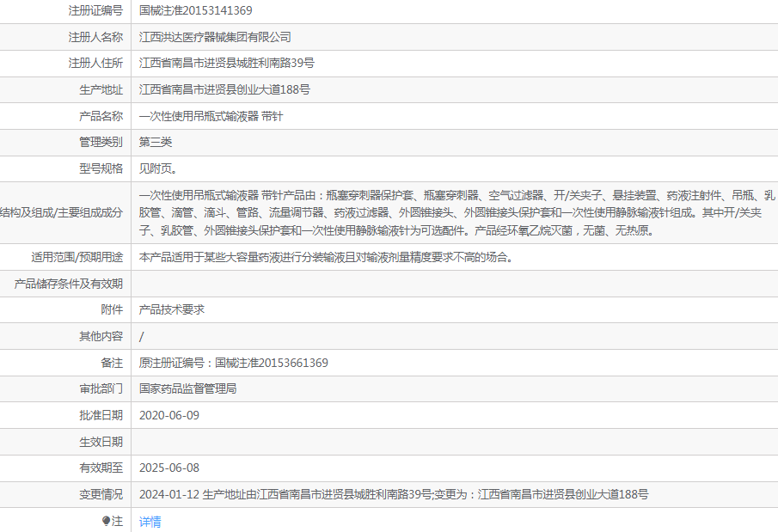
Task: Click the 注册证编号 label
Action: click(95, 10)
